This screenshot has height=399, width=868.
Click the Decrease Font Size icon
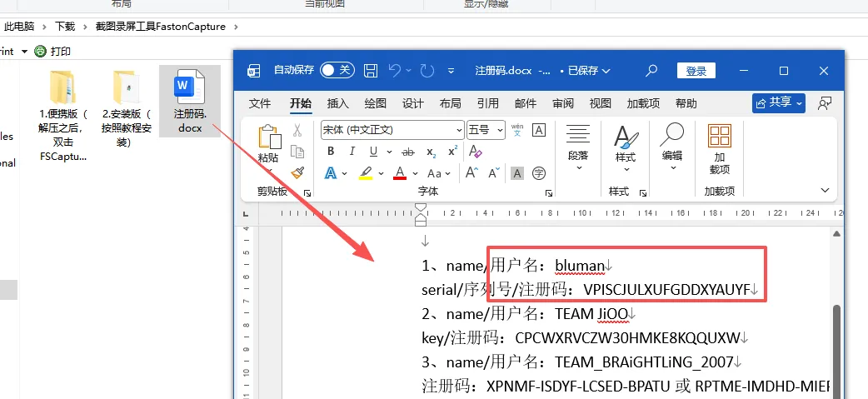click(494, 173)
